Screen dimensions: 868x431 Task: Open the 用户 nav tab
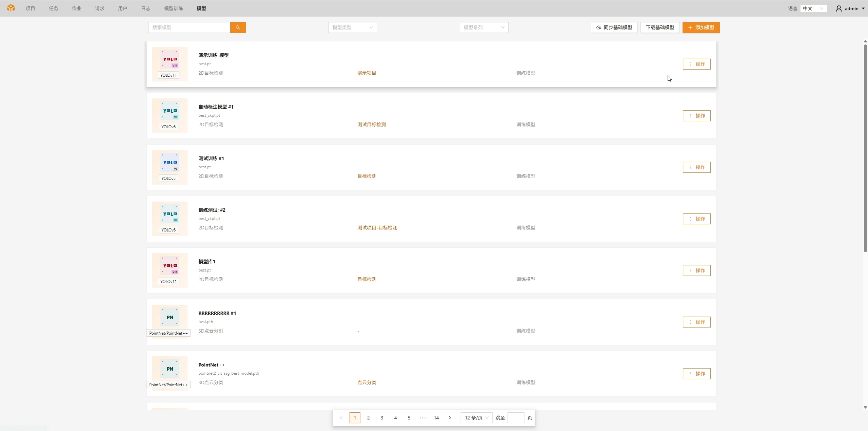click(123, 8)
